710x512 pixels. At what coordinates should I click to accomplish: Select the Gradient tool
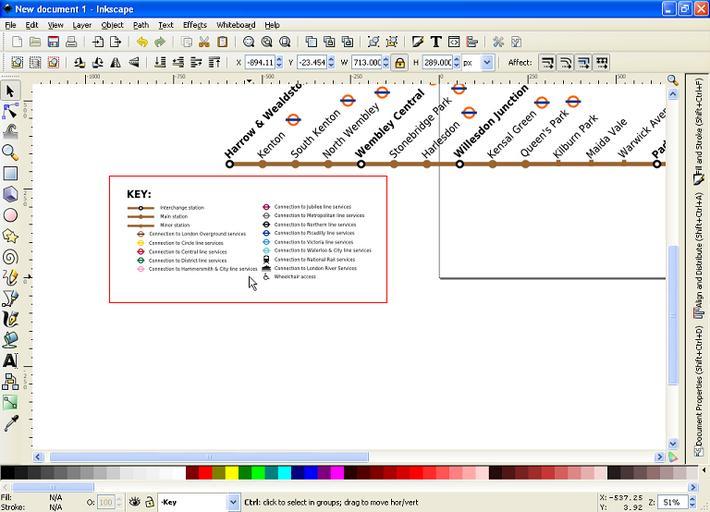click(x=10, y=402)
